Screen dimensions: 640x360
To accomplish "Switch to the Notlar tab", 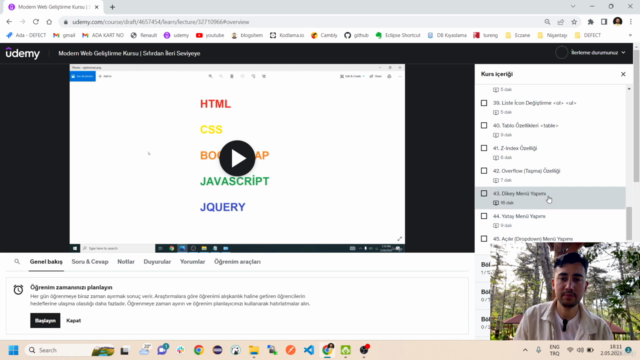I will pyautogui.click(x=126, y=262).
